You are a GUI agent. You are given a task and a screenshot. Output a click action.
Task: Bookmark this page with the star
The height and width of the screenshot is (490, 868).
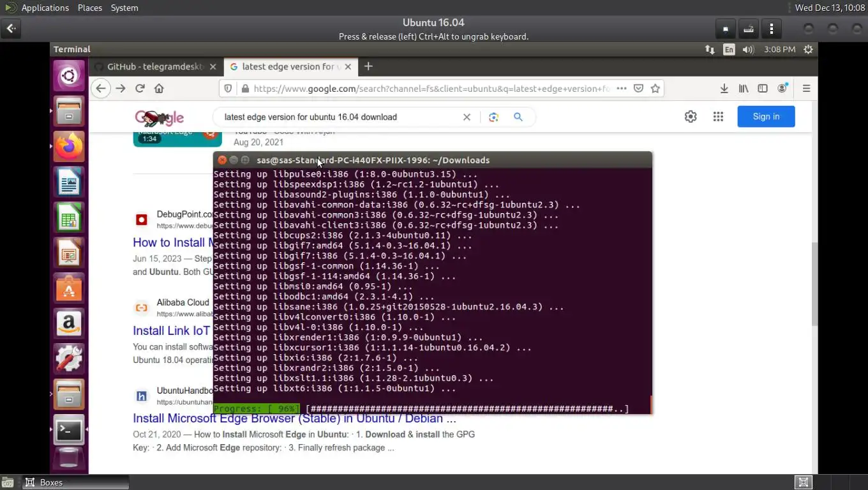point(655,89)
